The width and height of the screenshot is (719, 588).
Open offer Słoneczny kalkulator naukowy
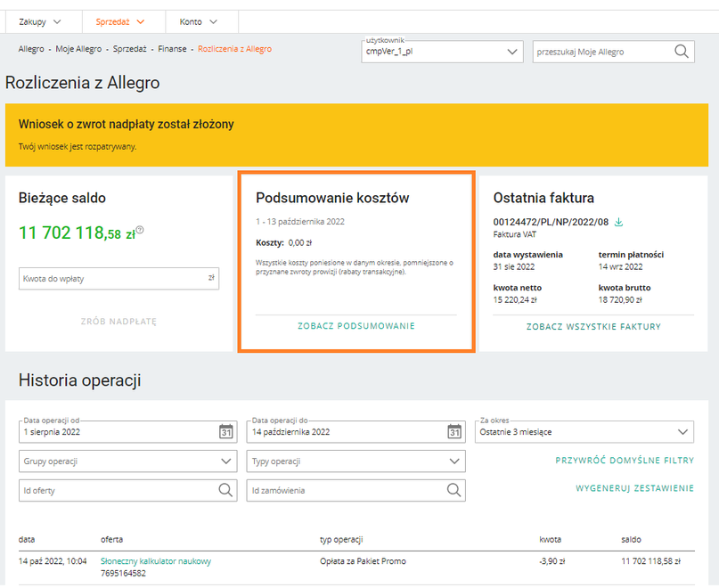tap(156, 561)
